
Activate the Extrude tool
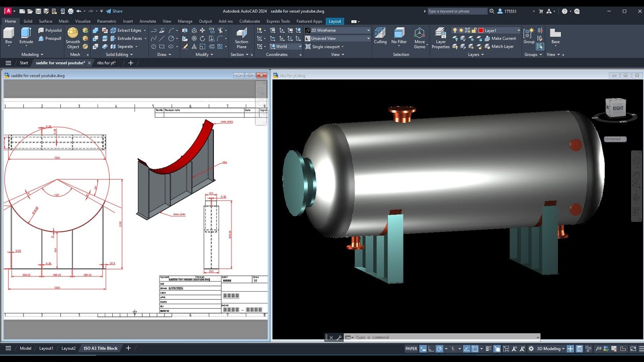[x=26, y=36]
